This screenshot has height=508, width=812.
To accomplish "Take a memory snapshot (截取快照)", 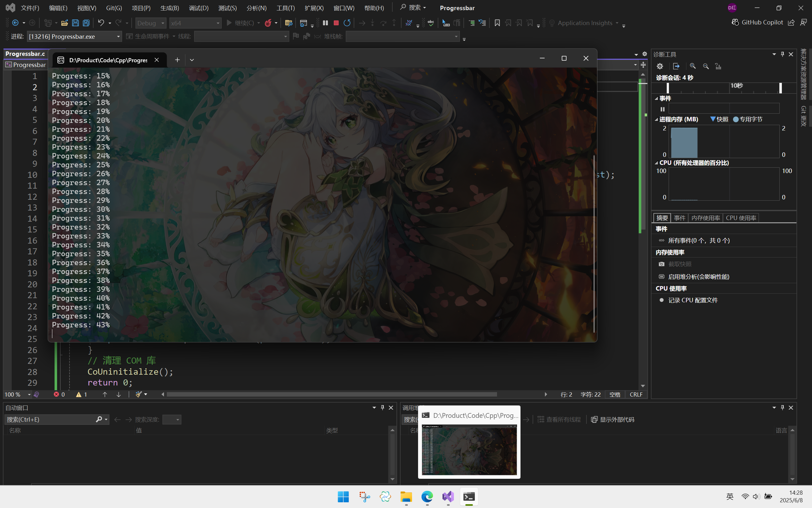I will [x=675, y=264].
